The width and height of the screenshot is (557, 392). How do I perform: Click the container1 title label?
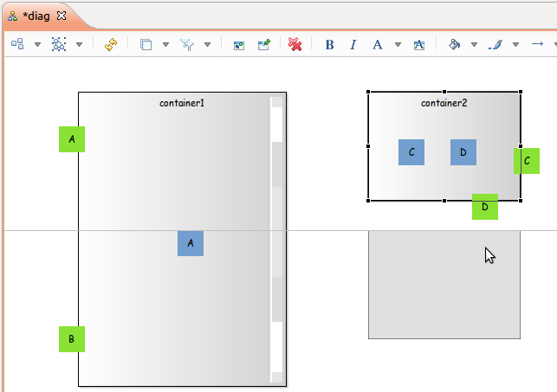[182, 103]
